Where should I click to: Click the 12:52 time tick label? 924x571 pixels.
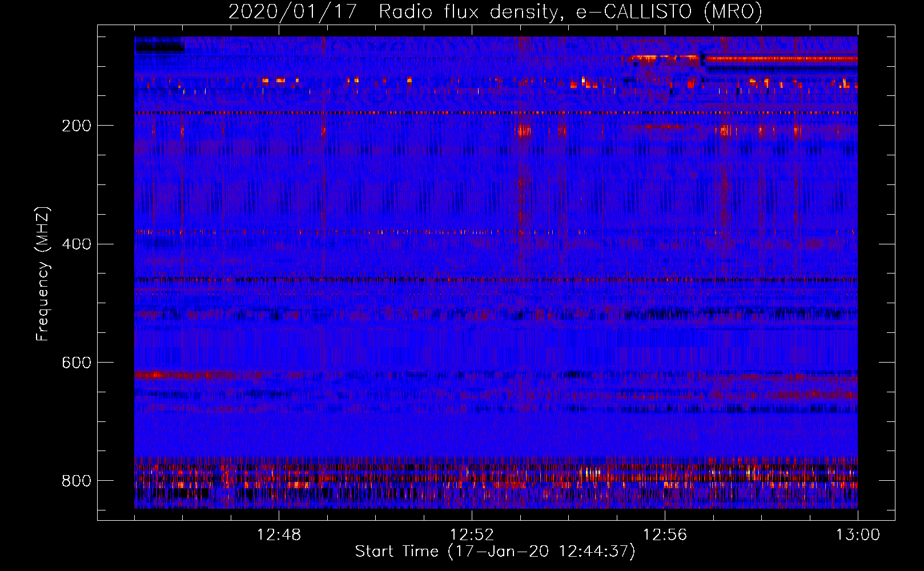click(x=472, y=535)
